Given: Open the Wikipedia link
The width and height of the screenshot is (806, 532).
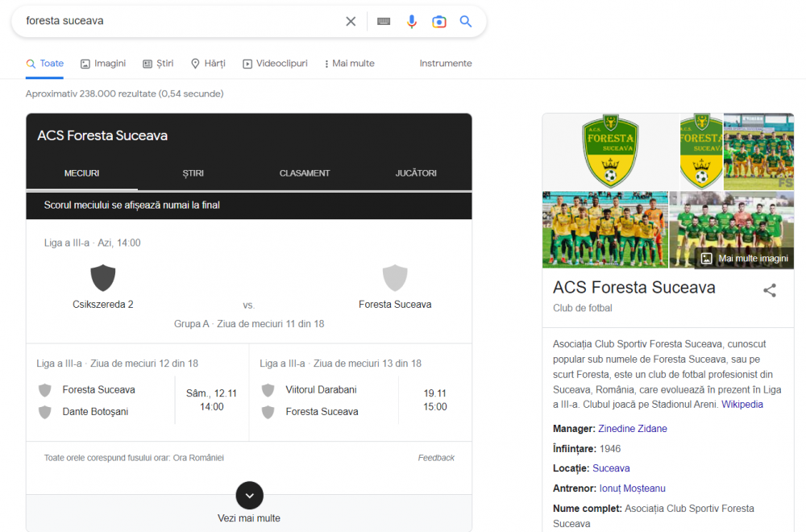Looking at the screenshot, I should point(742,405).
